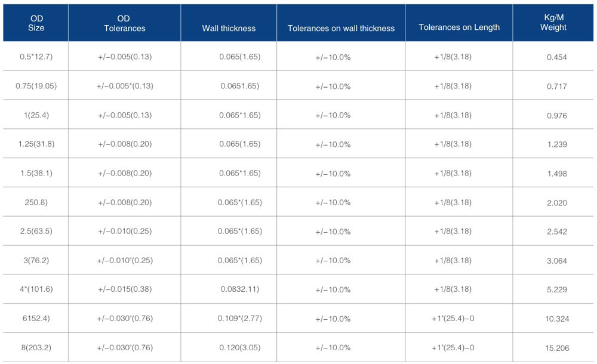This screenshot has width=597, height=364.
Task: Select the +/-0.015(0.38) OD tolerance cell
Action: click(125, 289)
